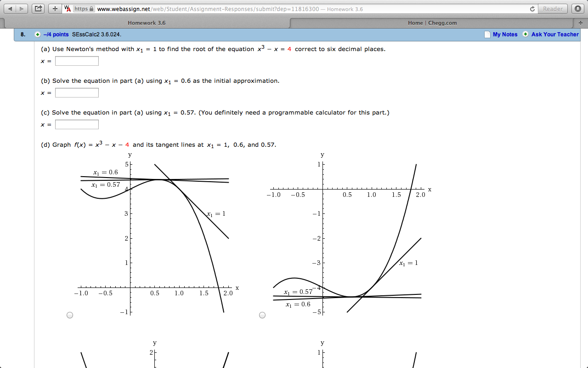Open the My Notes link
588x368 pixels.
(x=506, y=34)
